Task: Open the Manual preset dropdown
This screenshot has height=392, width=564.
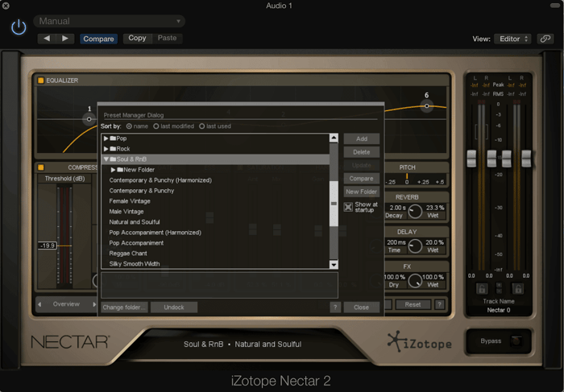Action: point(110,21)
